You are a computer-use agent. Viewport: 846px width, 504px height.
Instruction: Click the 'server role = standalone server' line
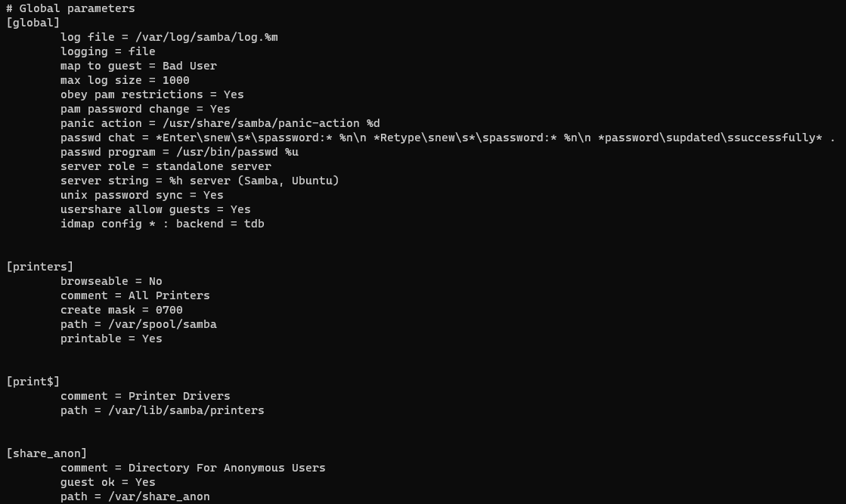click(x=166, y=166)
